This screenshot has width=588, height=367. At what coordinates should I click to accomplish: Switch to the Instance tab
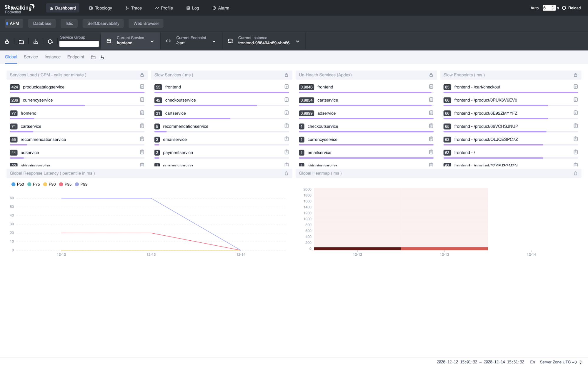(x=52, y=57)
